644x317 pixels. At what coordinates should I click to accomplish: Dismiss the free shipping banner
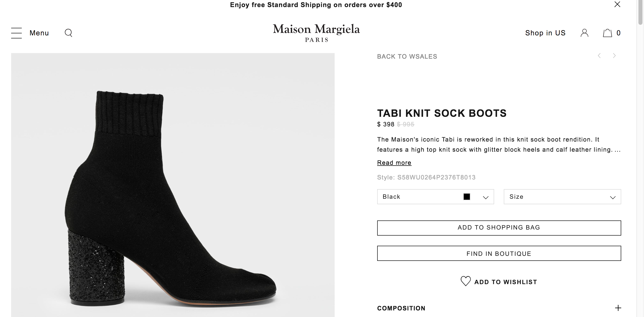[617, 5]
